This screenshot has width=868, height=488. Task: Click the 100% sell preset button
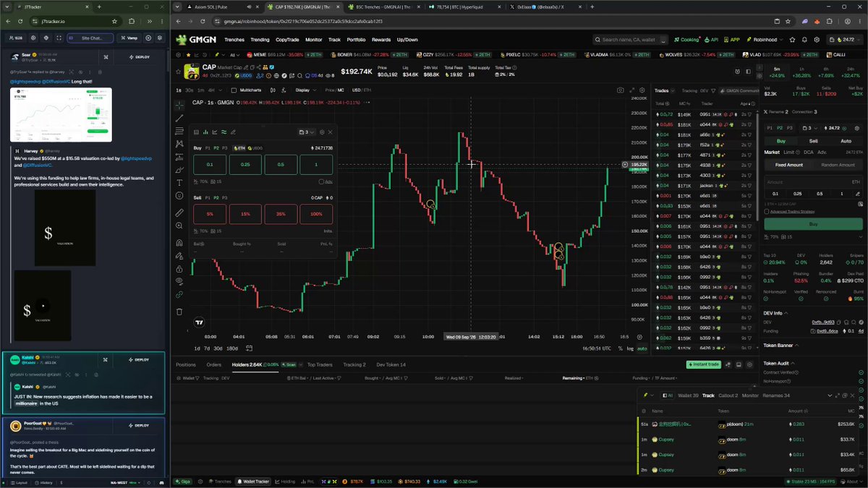pos(316,214)
